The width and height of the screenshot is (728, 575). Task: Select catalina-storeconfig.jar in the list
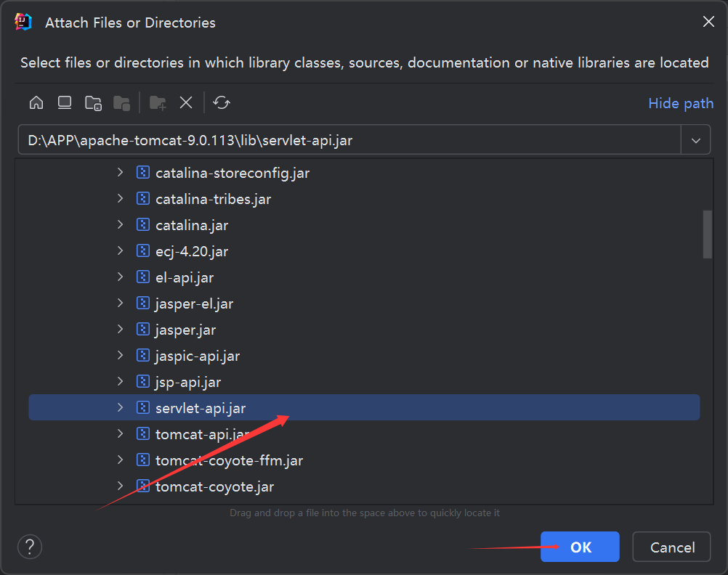point(232,173)
